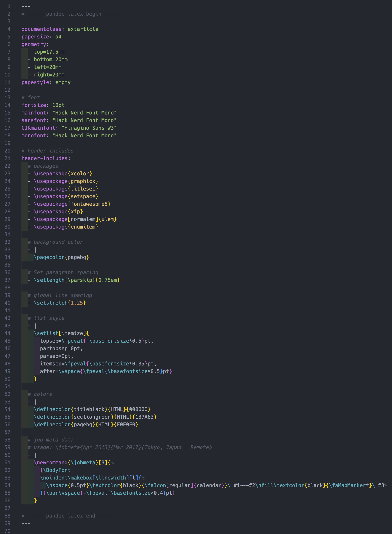Image resolution: width=392 pixels, height=534 pixels.
Task: Select the pagestyle empty value
Action: click(x=63, y=82)
